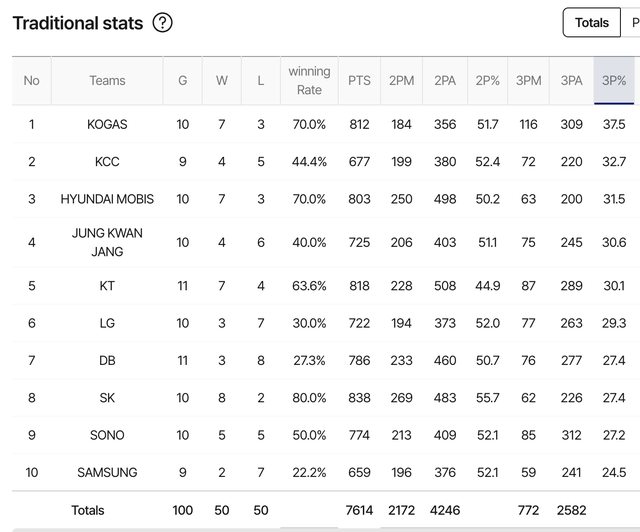Viewport: 640px width, 532px height.
Task: Click the W wins column header
Action: click(221, 81)
